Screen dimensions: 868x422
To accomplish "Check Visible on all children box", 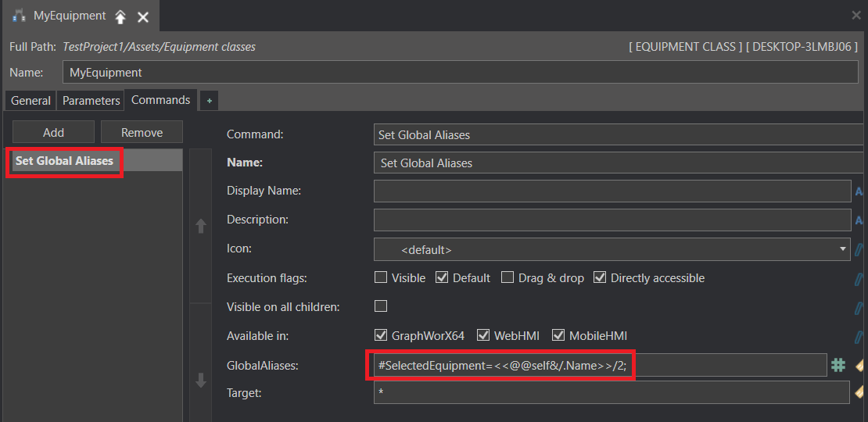I will click(381, 306).
